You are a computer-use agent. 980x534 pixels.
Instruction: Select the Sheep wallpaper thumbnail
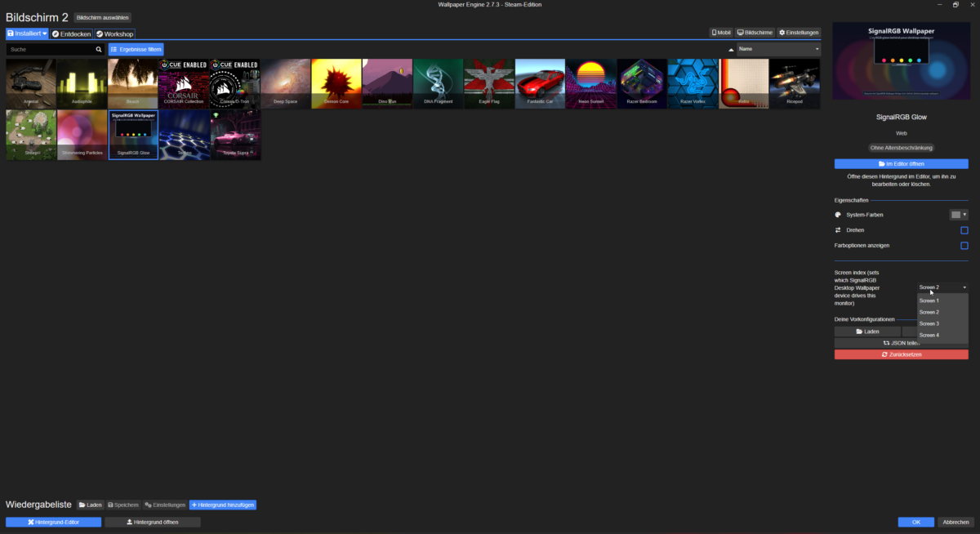31,135
